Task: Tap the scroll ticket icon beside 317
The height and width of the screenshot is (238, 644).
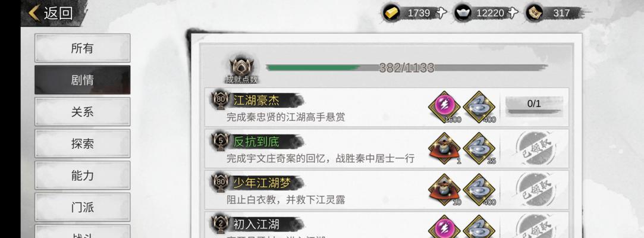Action: (x=534, y=12)
